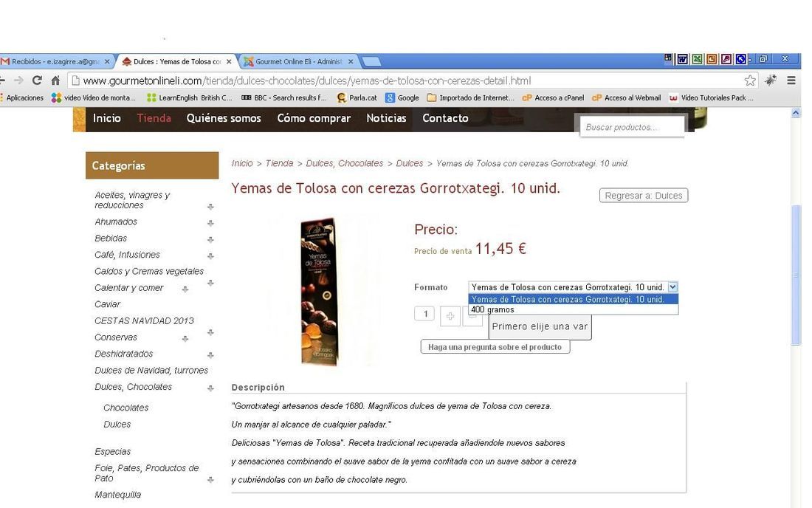
Task: Open Video Tutoriales Pack bookmark
Action: click(x=711, y=97)
